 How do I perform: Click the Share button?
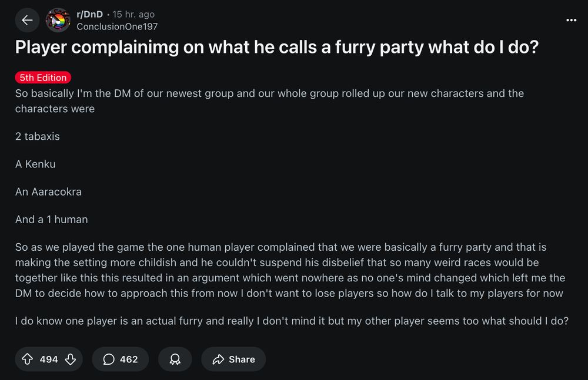click(x=233, y=359)
